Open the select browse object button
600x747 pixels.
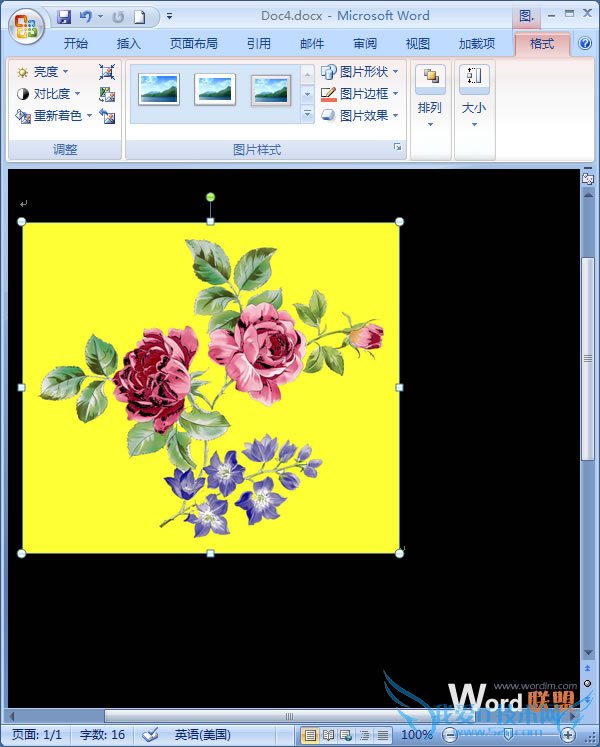click(588, 683)
